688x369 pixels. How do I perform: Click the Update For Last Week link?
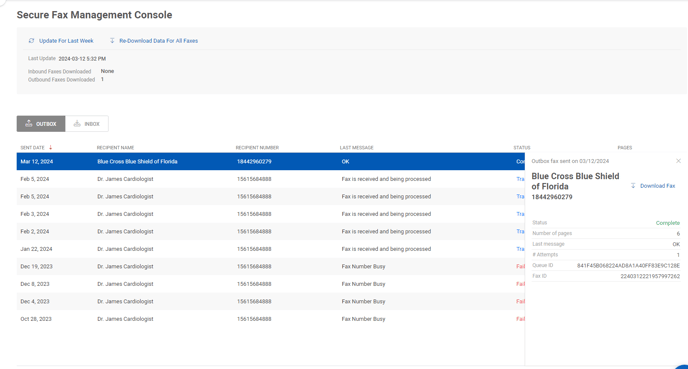(66, 41)
